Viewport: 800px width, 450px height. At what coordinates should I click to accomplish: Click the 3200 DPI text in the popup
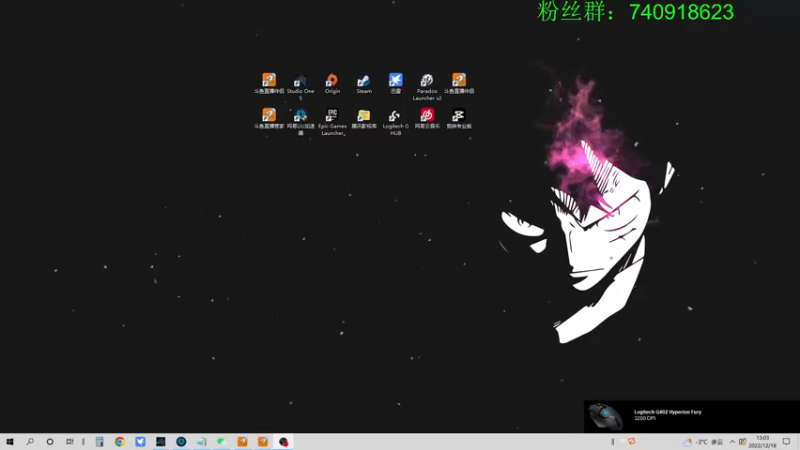[x=644, y=418]
